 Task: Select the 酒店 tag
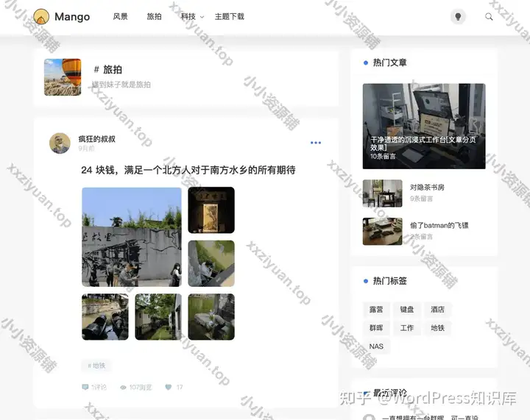tap(437, 309)
